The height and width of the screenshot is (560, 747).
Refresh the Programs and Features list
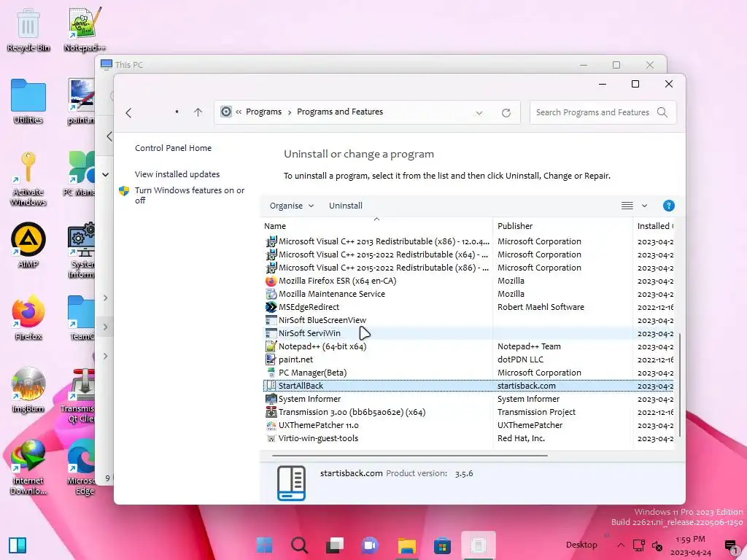(x=506, y=113)
